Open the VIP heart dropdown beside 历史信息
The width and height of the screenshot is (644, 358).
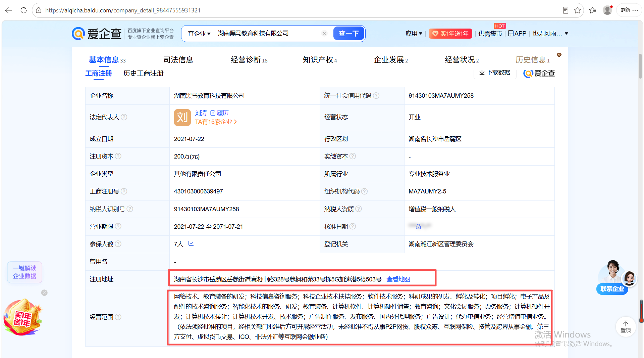click(x=559, y=55)
